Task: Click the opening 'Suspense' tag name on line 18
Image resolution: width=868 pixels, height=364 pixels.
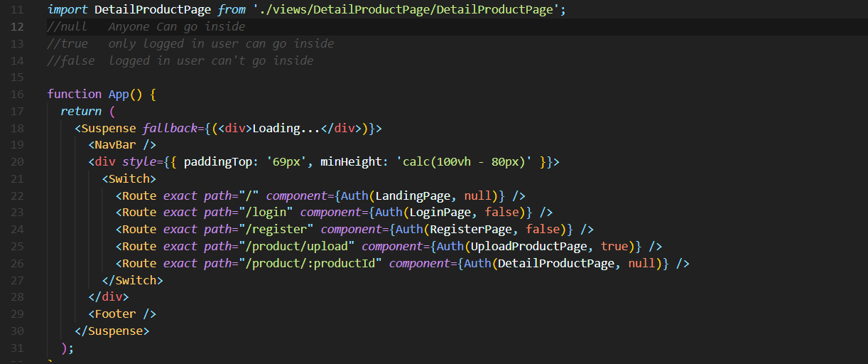Action: [109, 129]
